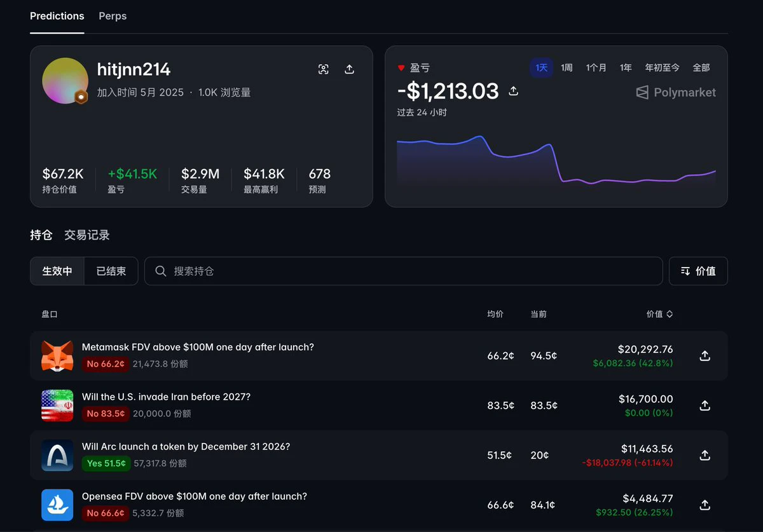Click the $41.8K 最高赢利 stat
Screen dimensions: 763x532
click(x=264, y=181)
